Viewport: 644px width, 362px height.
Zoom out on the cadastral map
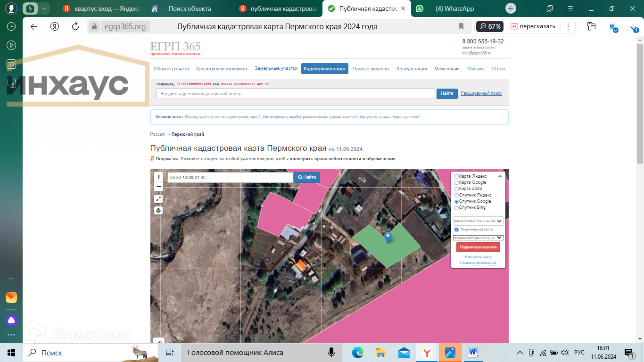pos(159,187)
